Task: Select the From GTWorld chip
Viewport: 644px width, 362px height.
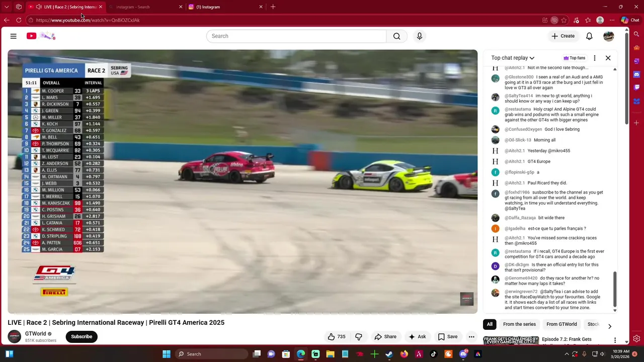Action: pyautogui.click(x=561, y=324)
